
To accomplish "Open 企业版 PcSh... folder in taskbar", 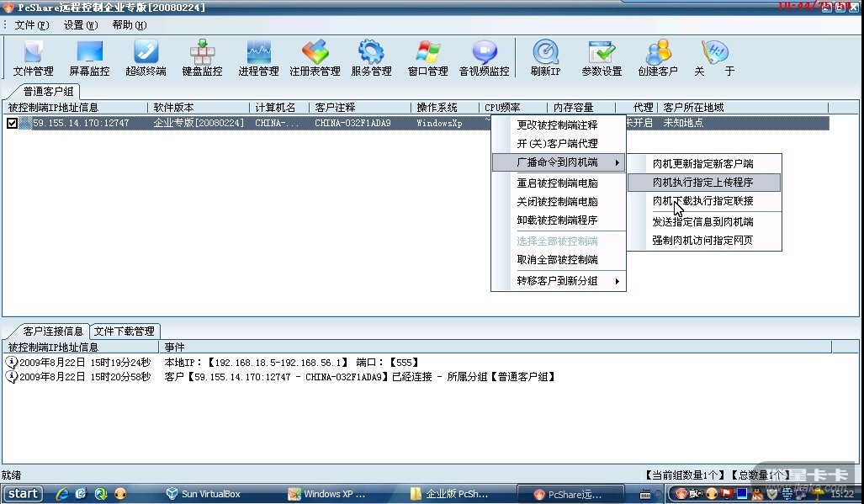I will [449, 494].
